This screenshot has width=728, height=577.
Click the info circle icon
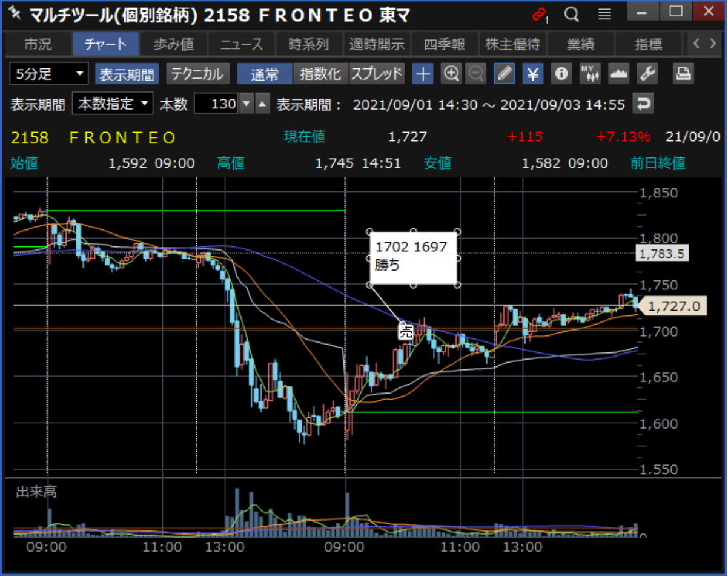(x=562, y=74)
